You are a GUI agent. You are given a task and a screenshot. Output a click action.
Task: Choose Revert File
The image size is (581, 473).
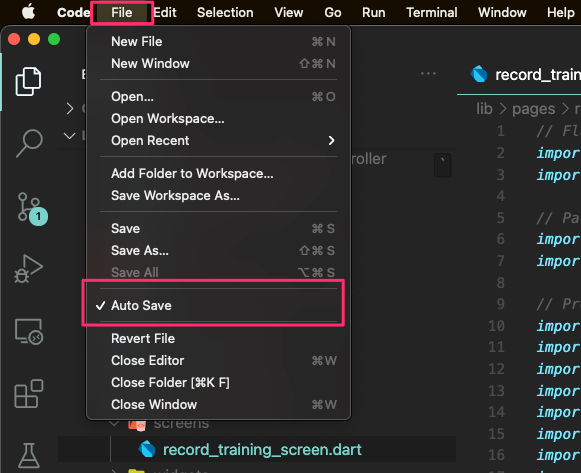pos(218,338)
